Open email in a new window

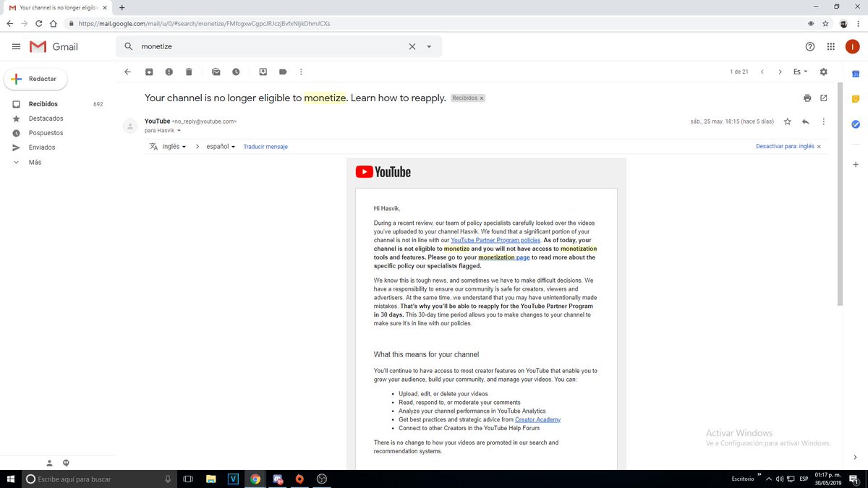(823, 98)
